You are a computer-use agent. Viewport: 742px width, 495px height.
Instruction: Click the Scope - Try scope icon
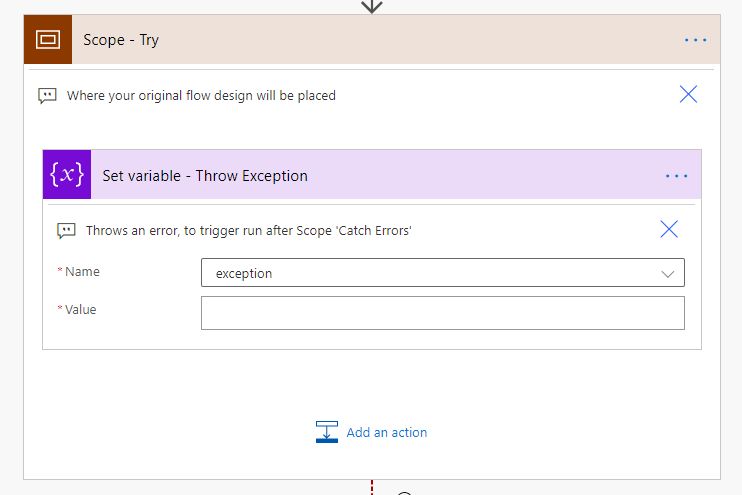pyautogui.click(x=48, y=39)
